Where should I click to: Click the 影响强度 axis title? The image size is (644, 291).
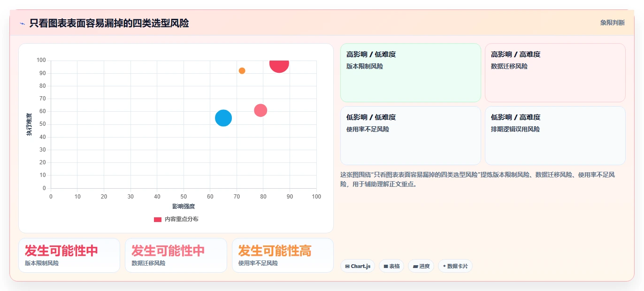pos(184,206)
